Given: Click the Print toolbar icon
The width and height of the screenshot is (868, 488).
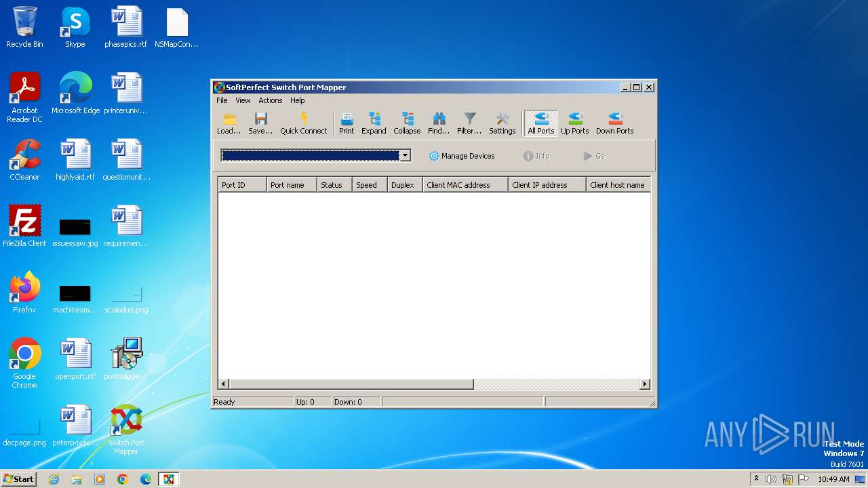Looking at the screenshot, I should (347, 123).
